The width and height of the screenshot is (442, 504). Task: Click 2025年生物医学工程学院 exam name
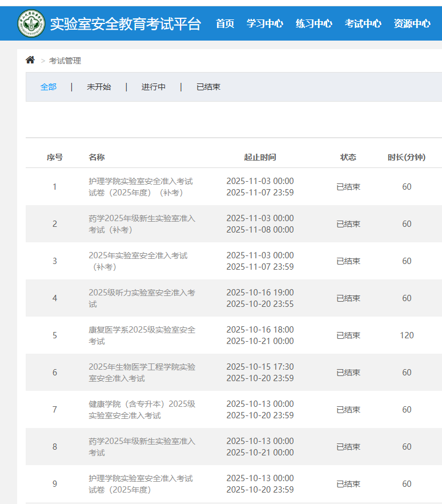pyautogui.click(x=142, y=373)
